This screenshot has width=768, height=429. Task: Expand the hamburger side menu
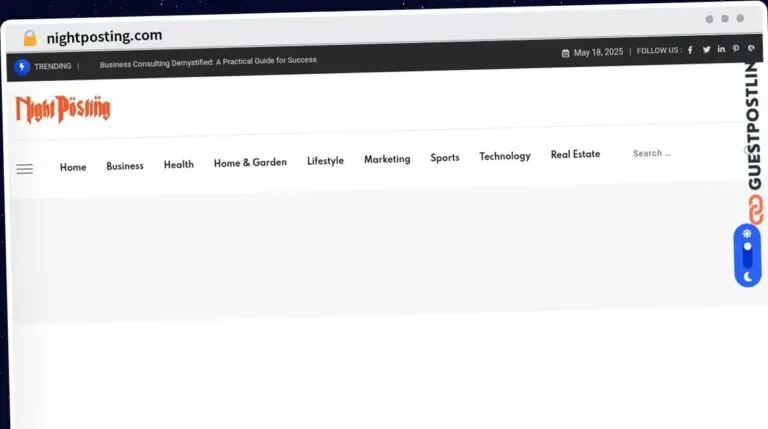click(x=25, y=169)
